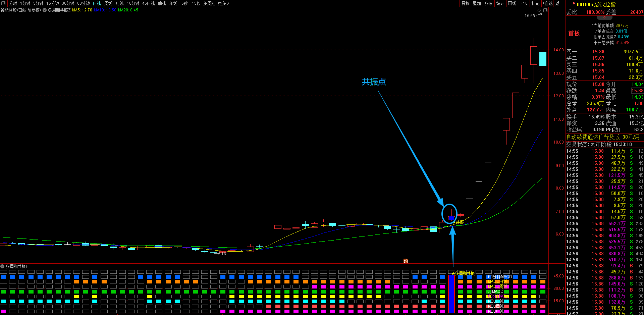This screenshot has width=644, height=315.
Task: Add stock with +自选 button
Action: pyautogui.click(x=548, y=3)
